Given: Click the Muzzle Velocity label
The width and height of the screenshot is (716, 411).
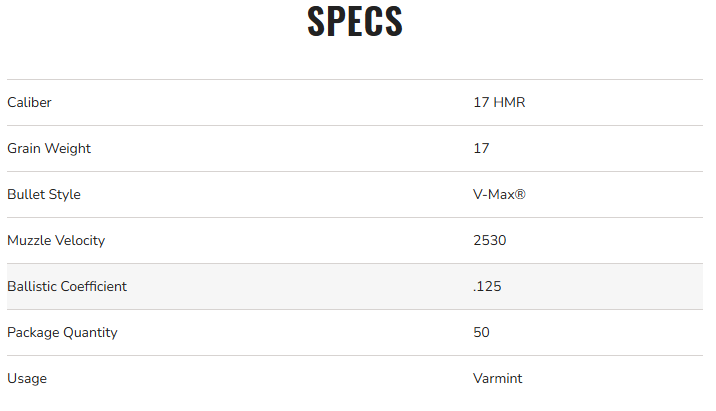Looking at the screenshot, I should pyautogui.click(x=56, y=240).
